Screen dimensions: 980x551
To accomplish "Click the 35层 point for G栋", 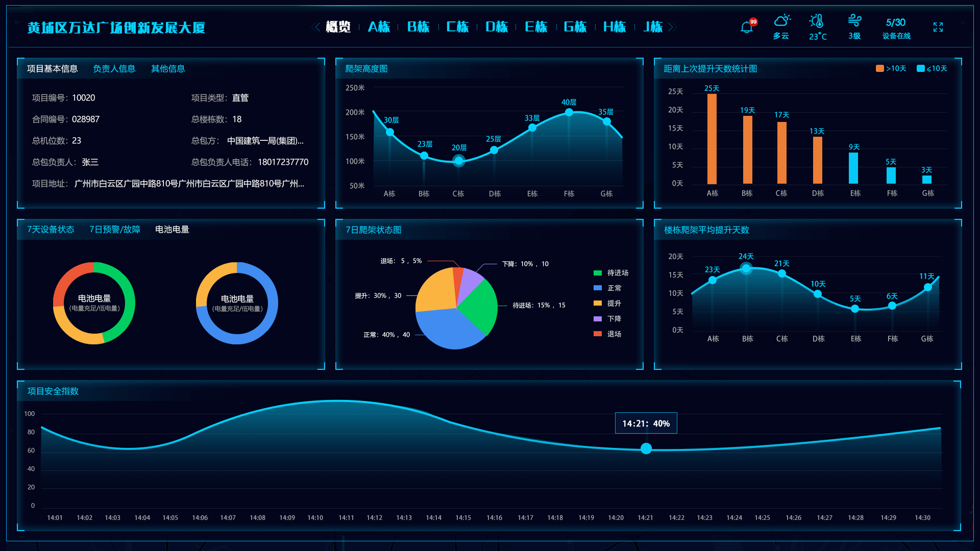I will 606,121.
